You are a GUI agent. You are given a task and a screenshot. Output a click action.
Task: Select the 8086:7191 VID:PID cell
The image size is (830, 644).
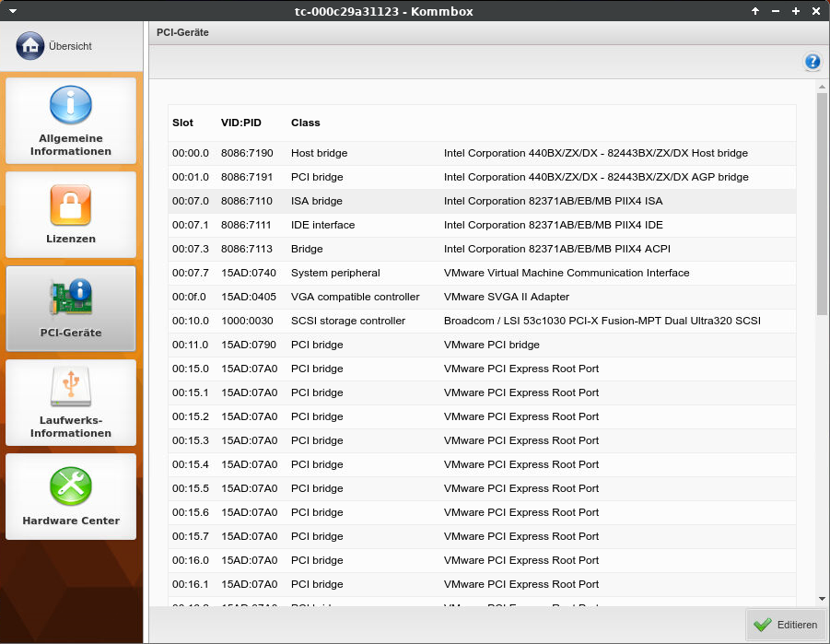point(247,177)
